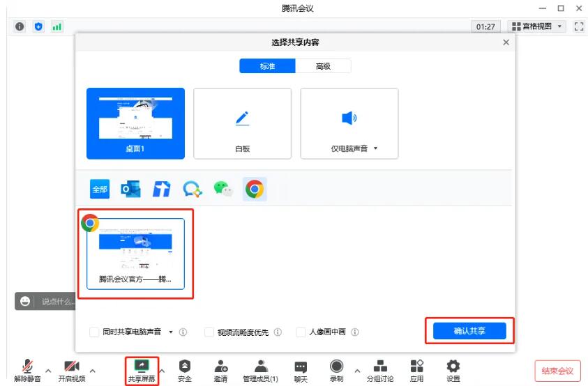Viewport: 588px width, 386px height.
Task: Check the 人像画中画 checkbox
Action: tap(301, 332)
